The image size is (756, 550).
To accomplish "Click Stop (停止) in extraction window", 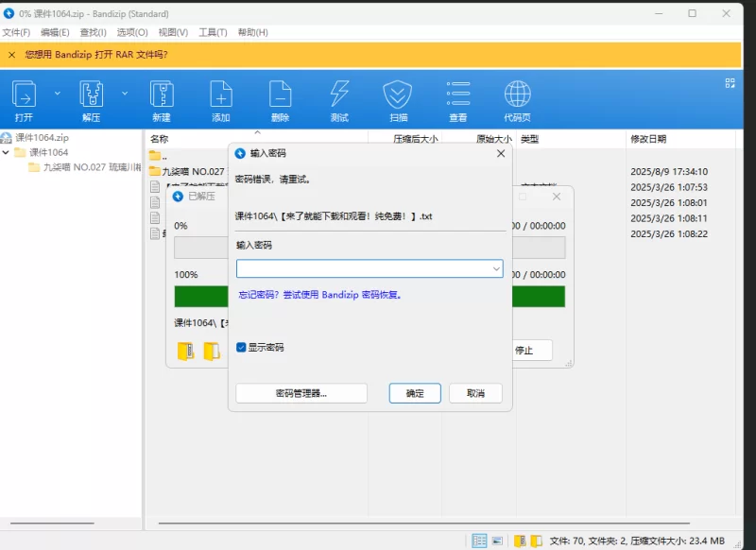I will tap(532, 351).
